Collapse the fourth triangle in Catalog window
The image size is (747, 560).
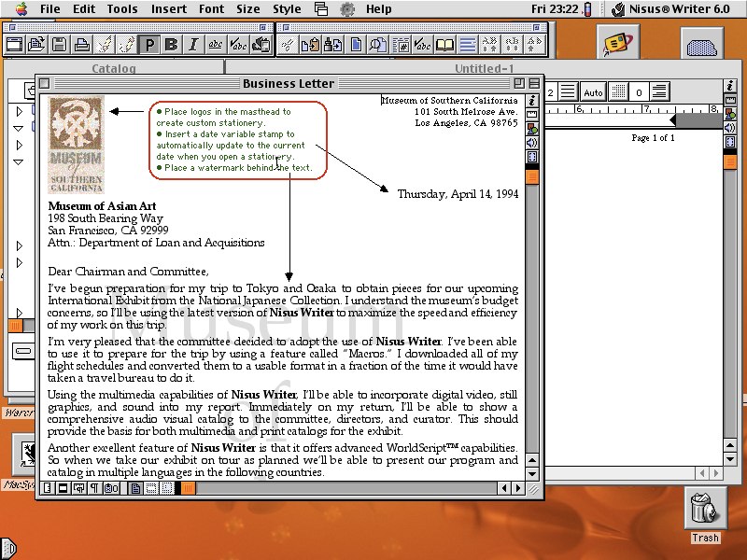(19, 161)
